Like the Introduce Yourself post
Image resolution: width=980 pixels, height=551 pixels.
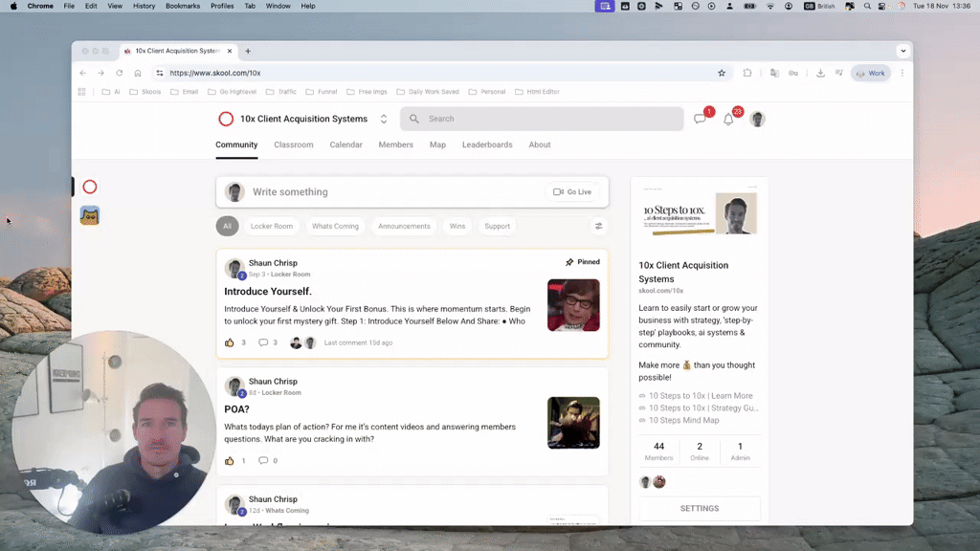click(230, 342)
